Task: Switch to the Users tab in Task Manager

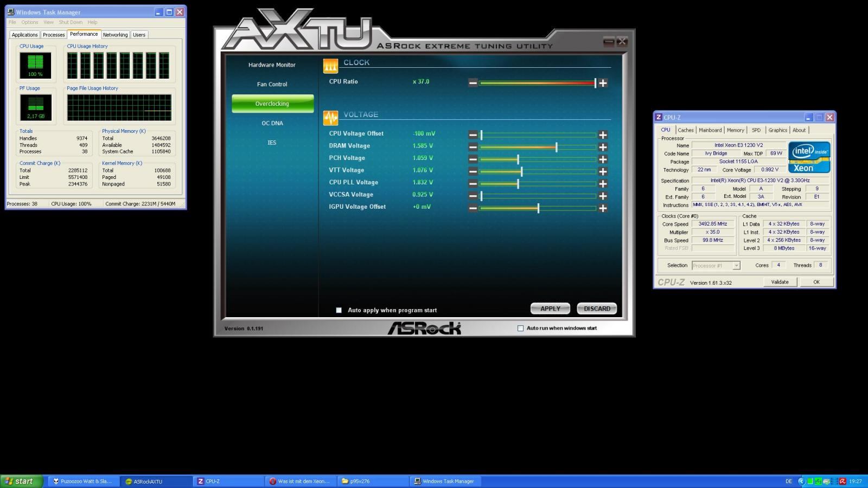Action: 139,35
